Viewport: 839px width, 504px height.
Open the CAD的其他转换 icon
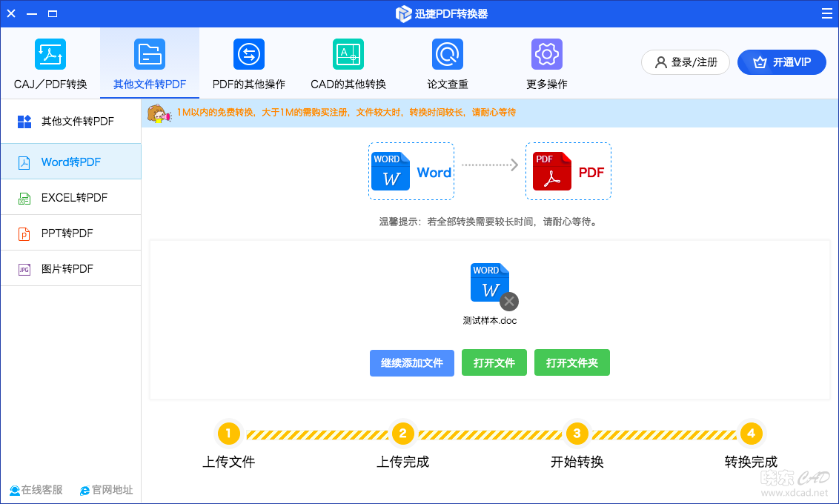(348, 54)
